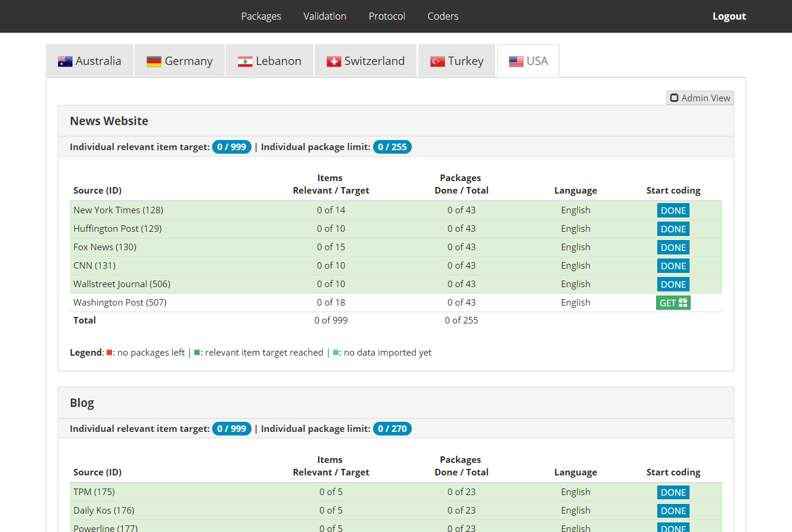Click the Huffington Post (129) source name
Viewport: 792px width, 532px height.
pos(117,228)
